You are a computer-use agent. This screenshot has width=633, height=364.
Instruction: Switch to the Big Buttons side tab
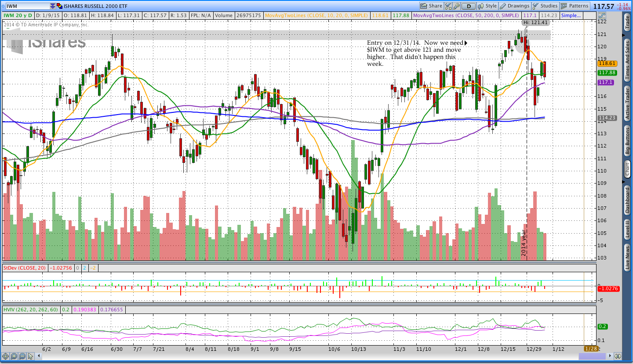[x=627, y=141]
